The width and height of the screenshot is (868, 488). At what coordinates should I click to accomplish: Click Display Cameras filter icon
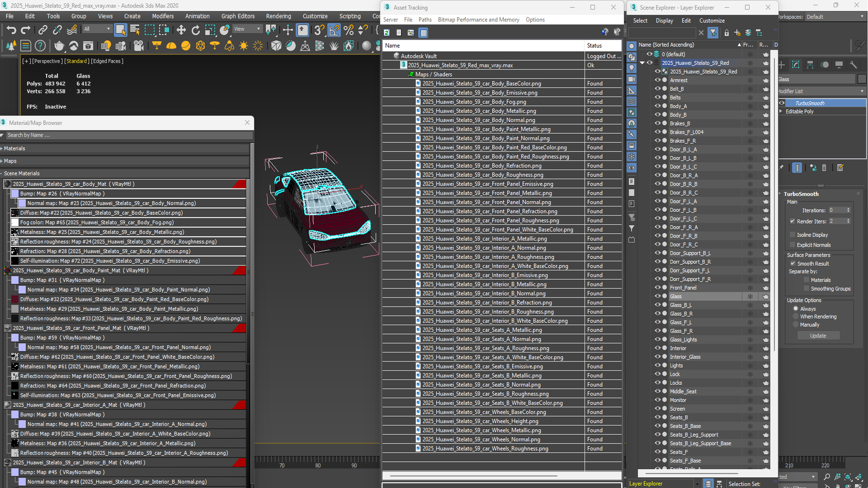[x=632, y=79]
